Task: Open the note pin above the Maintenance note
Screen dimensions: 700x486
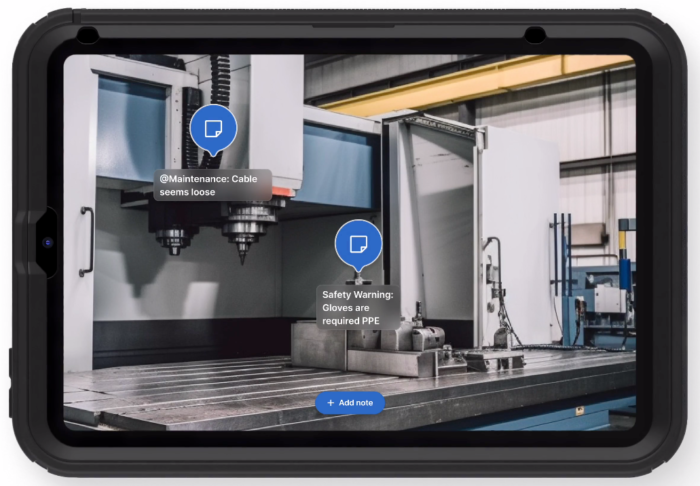Action: 213,128
